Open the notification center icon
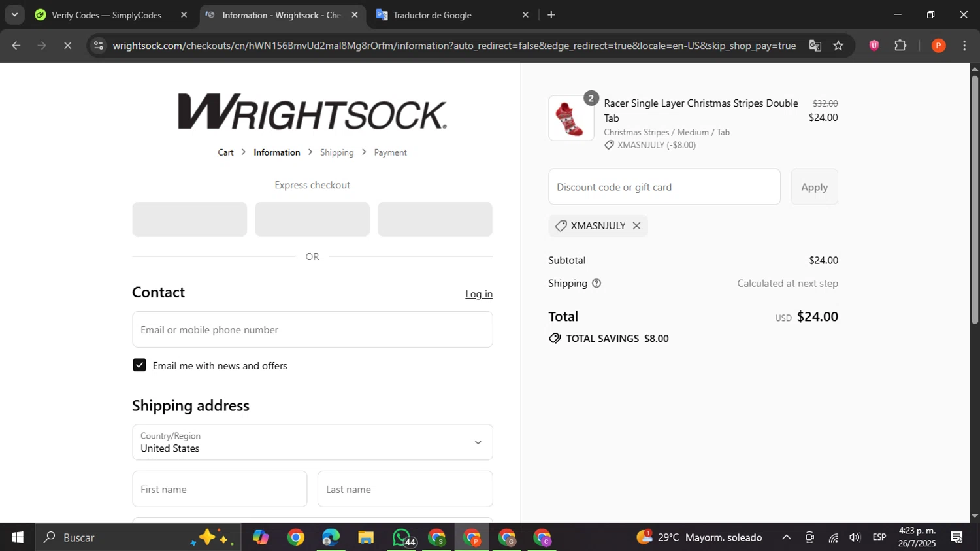Screen dimensions: 980x551 [957, 537]
